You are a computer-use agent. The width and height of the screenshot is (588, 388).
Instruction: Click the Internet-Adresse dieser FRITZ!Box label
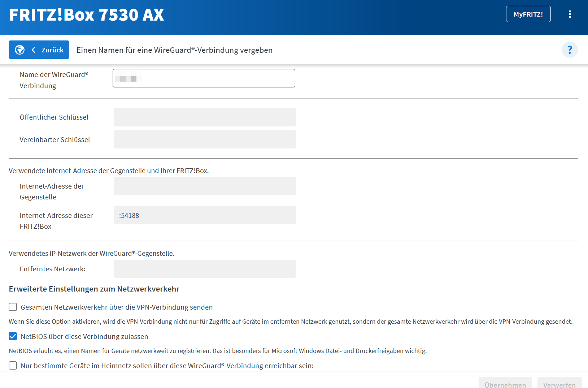[x=56, y=221]
